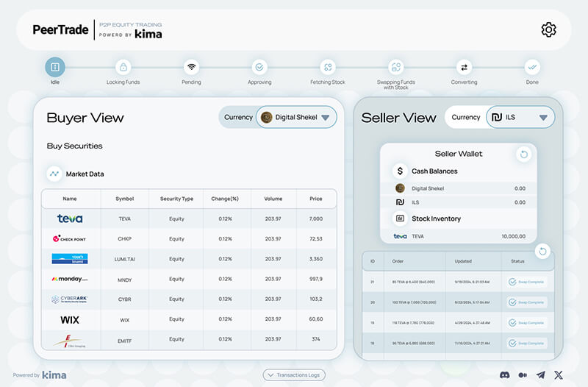Click the Bank Leumi logo in market table
The image size is (588, 387).
(70, 259)
